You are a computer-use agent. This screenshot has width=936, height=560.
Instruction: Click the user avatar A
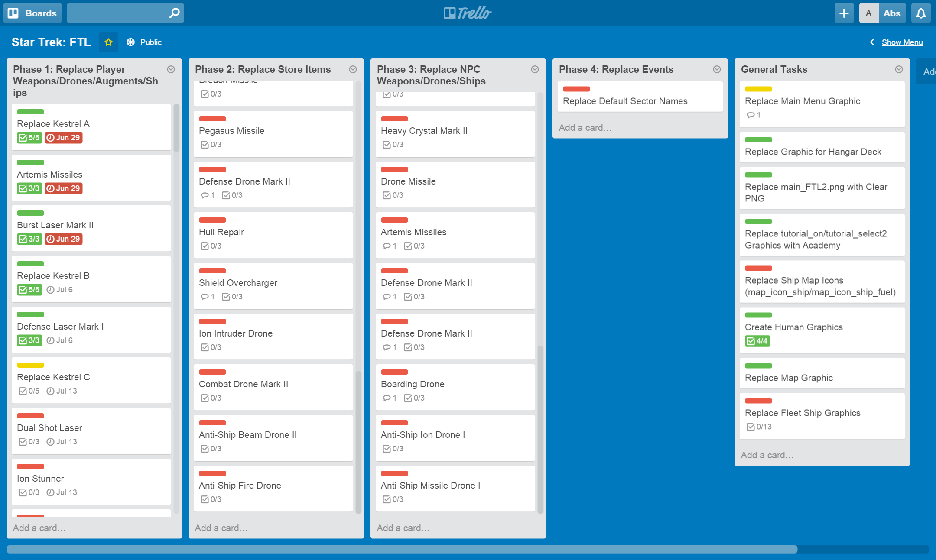pos(868,13)
